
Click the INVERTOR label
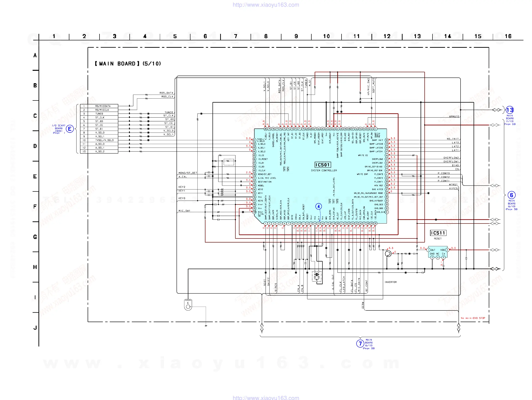pyautogui.click(x=391, y=282)
